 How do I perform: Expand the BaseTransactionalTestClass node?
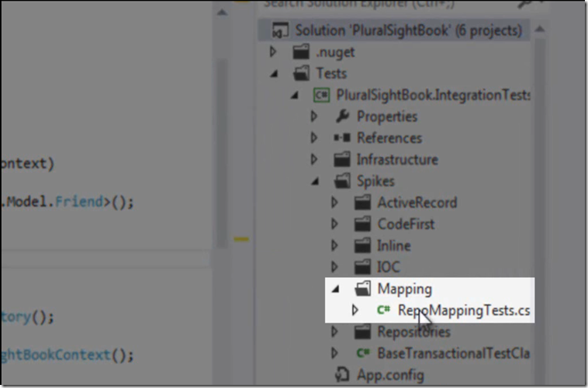pyautogui.click(x=335, y=353)
